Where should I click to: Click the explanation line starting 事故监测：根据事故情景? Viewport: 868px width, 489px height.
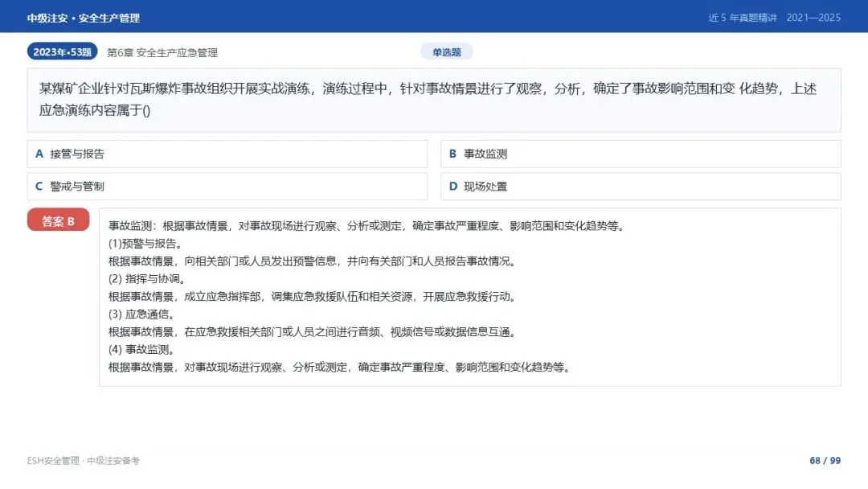click(367, 226)
